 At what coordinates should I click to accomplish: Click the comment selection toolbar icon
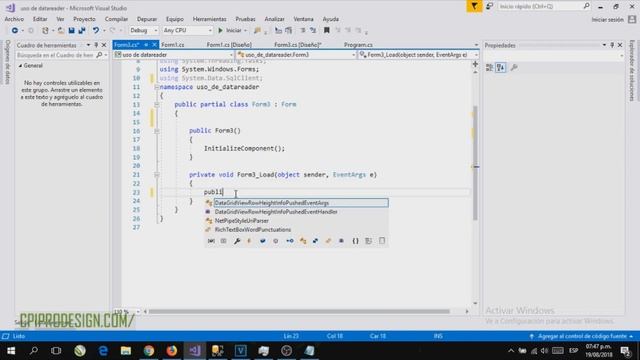pos(303,31)
